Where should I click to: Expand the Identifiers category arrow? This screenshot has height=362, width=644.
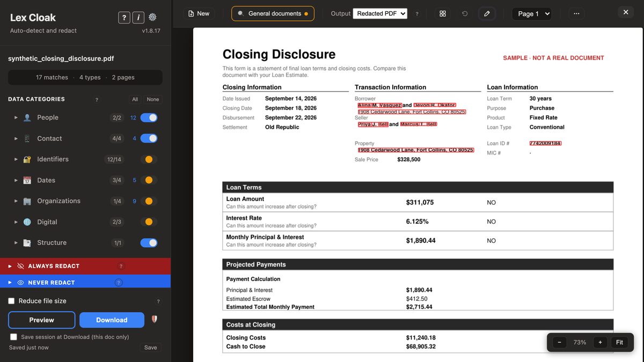[16, 159]
